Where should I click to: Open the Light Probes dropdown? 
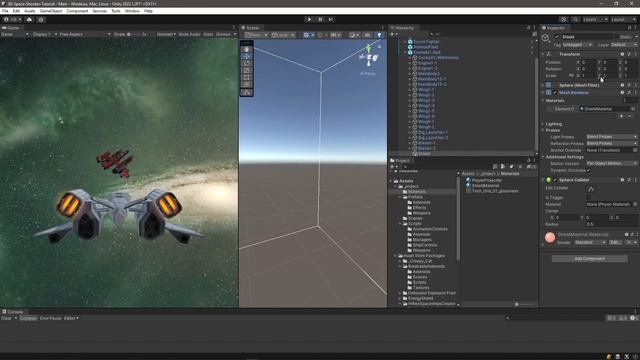611,137
